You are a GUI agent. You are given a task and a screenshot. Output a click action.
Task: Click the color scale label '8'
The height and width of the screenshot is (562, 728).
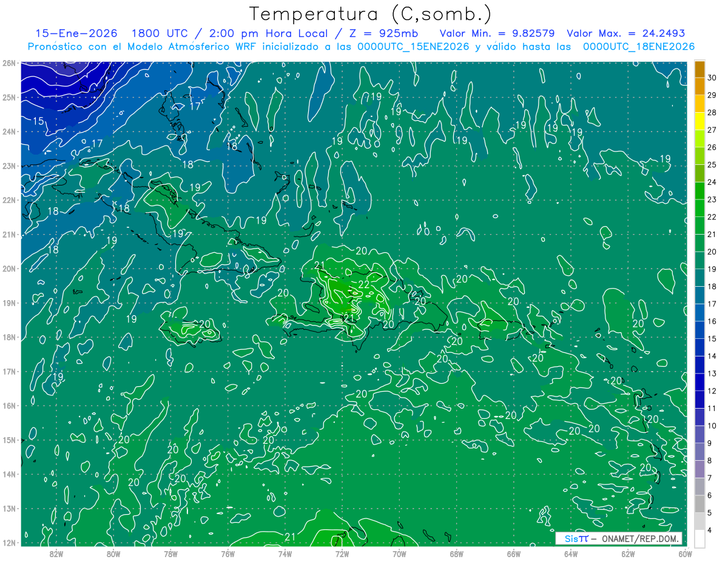click(x=710, y=461)
